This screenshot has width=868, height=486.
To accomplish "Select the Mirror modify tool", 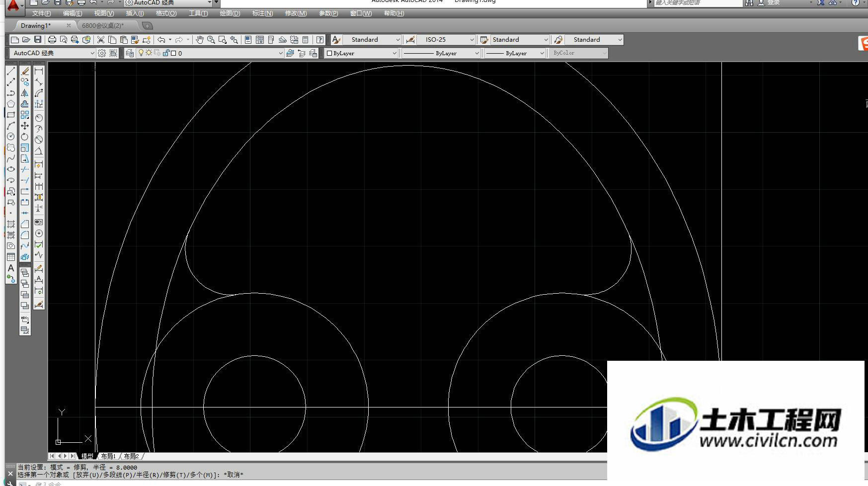I will (25, 93).
